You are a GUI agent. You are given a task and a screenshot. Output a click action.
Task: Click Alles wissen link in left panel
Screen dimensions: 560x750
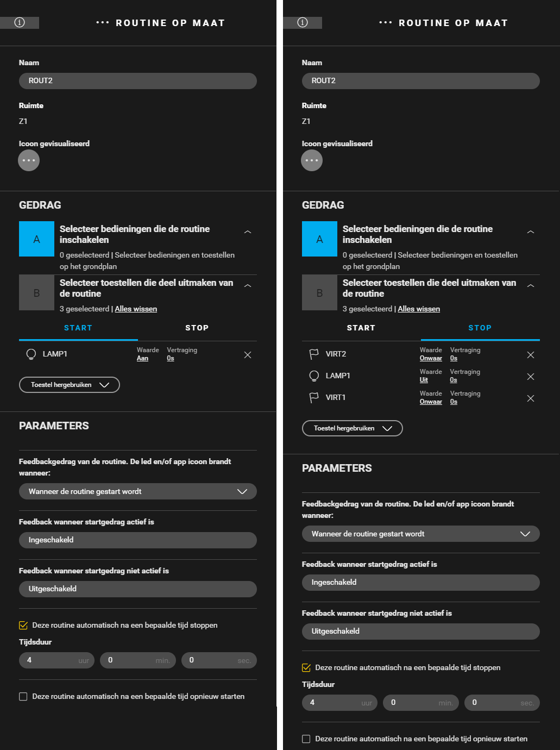click(136, 309)
